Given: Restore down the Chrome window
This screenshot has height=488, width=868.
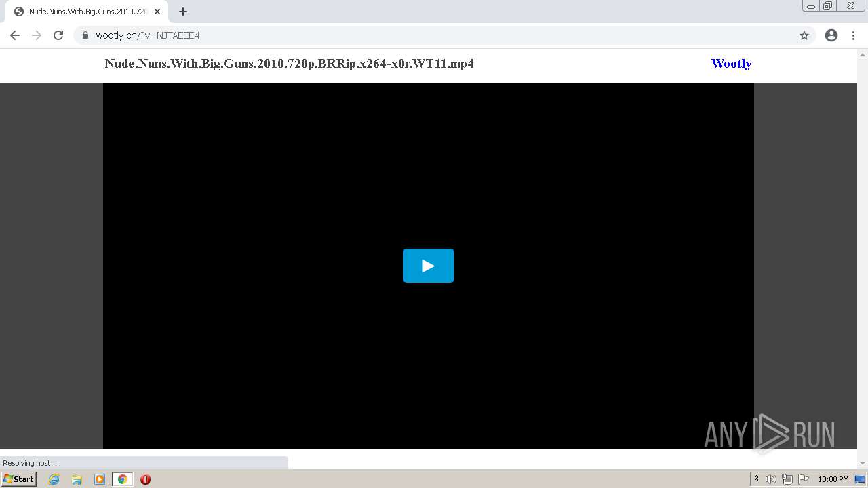Looking at the screenshot, I should pos(828,6).
